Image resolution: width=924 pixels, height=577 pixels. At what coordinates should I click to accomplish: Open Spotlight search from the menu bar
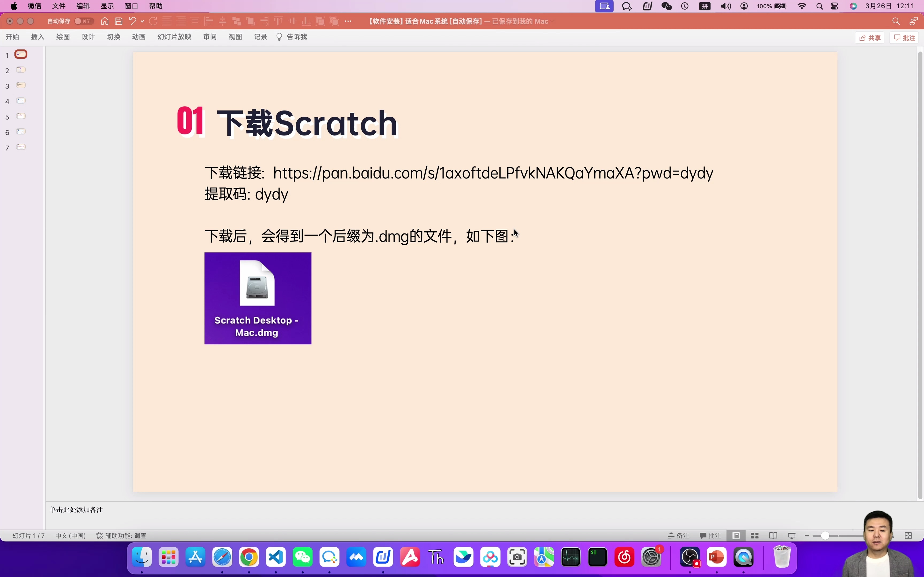coord(819,6)
